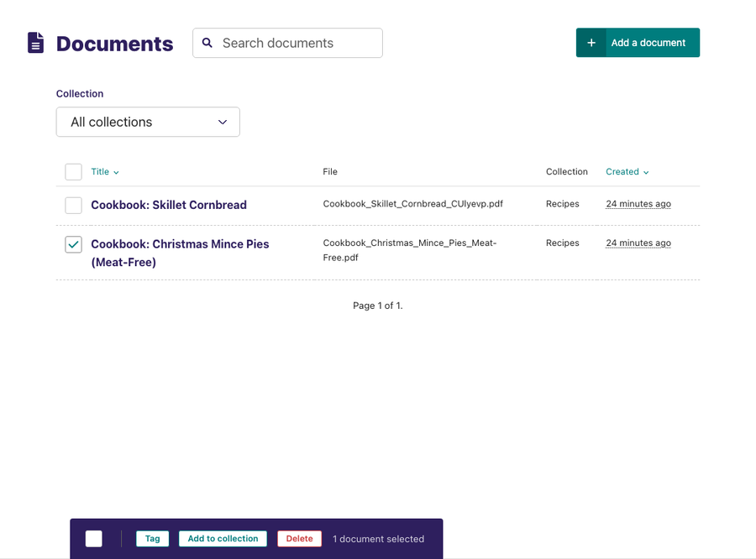Click the Created column sort chevron
Screen dimensions: 756x559
point(647,172)
